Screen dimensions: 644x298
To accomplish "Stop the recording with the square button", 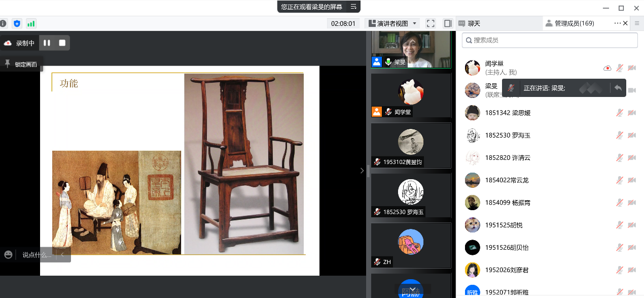I will [62, 43].
